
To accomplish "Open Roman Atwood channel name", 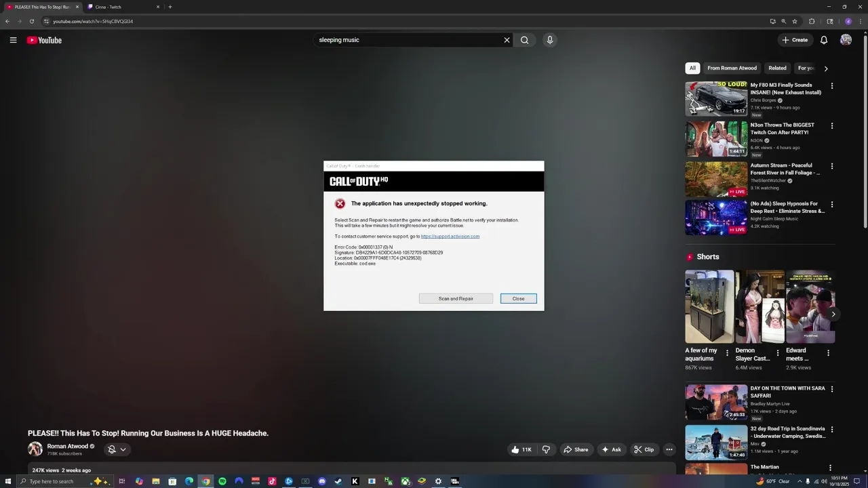I will point(68,447).
